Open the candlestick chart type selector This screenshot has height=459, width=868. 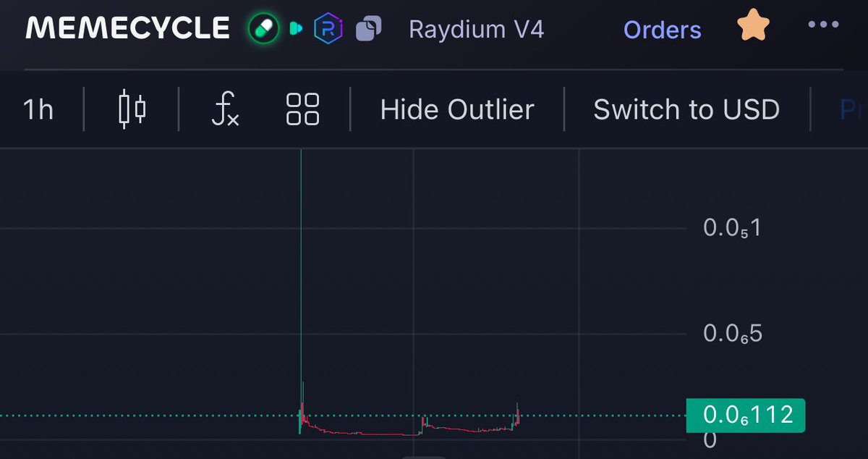pyautogui.click(x=132, y=109)
